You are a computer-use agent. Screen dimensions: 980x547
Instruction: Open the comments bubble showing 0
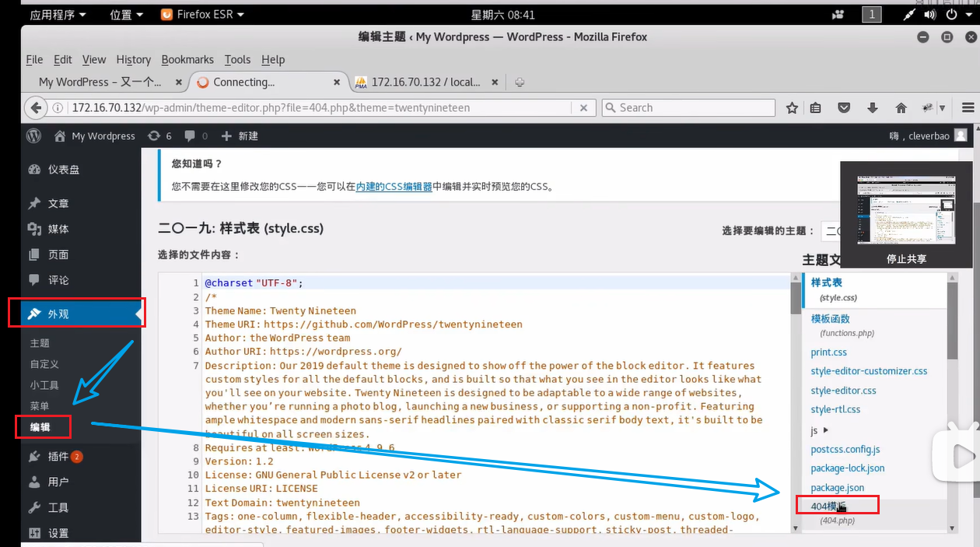tap(196, 135)
